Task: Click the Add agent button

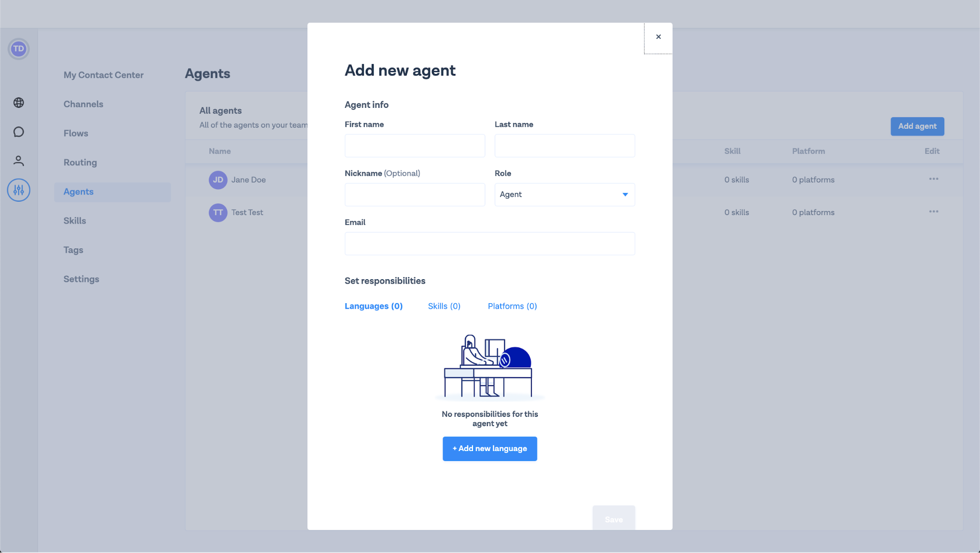Action: click(917, 126)
